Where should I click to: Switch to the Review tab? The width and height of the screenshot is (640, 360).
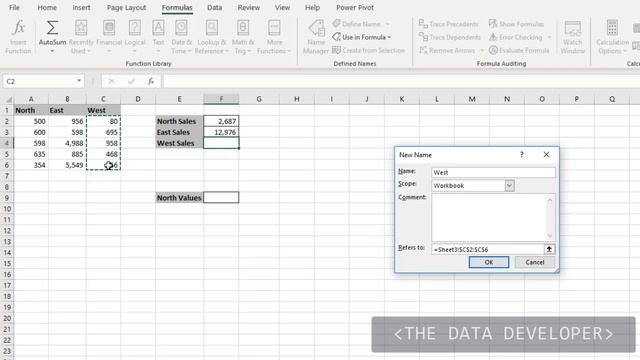(x=249, y=7)
